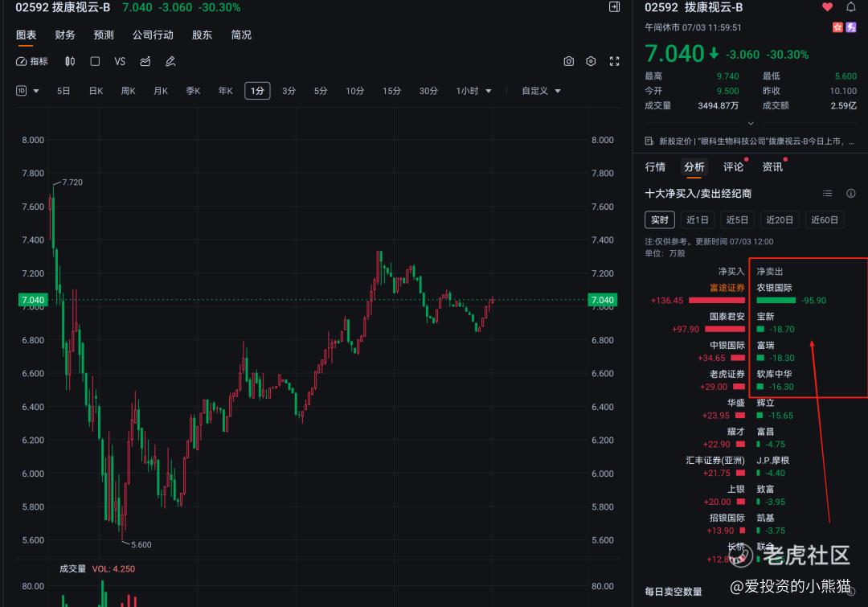Open the 自定义 custom interval dropdown
Screen dimensions: 868x607
(542, 91)
